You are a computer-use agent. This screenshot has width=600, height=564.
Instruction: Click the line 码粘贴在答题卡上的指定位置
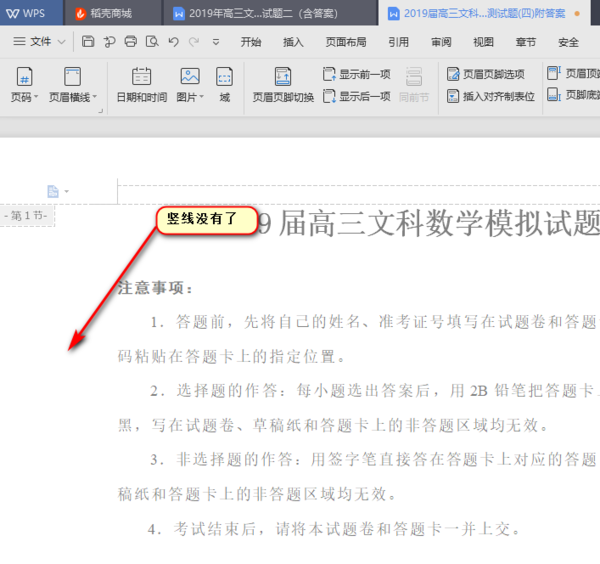pos(232,357)
